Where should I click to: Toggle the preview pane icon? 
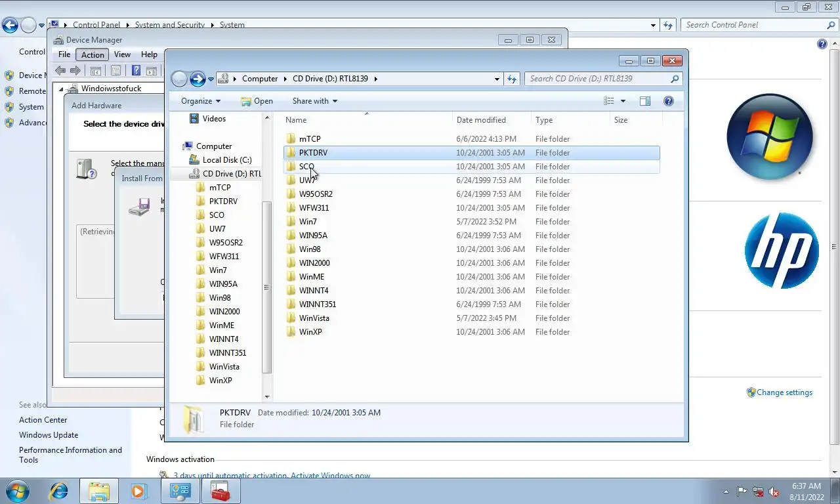click(645, 101)
